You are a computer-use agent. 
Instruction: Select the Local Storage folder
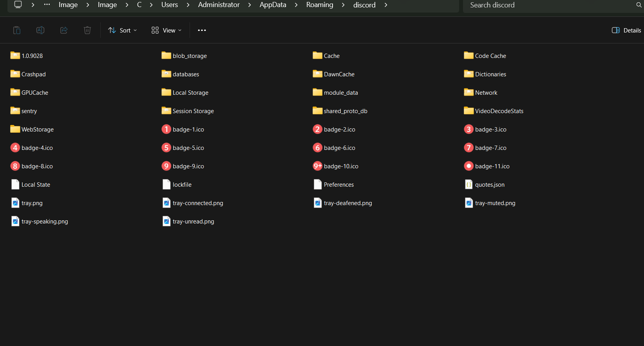(185, 92)
